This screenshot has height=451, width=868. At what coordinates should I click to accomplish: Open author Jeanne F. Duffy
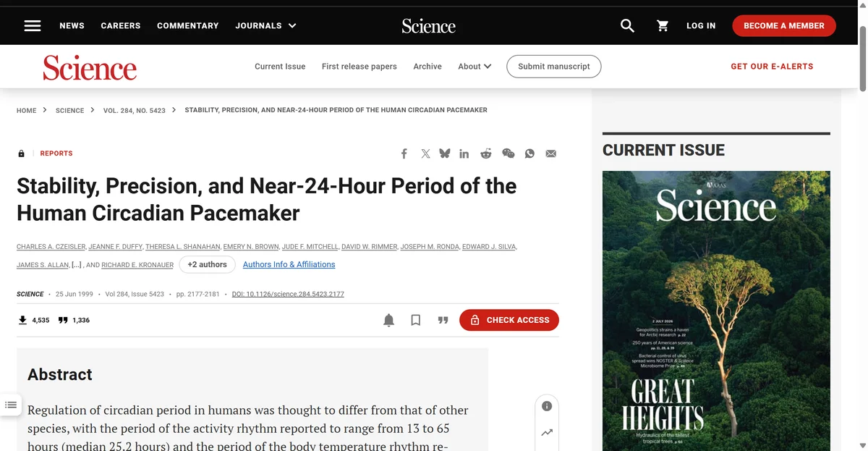(114, 247)
